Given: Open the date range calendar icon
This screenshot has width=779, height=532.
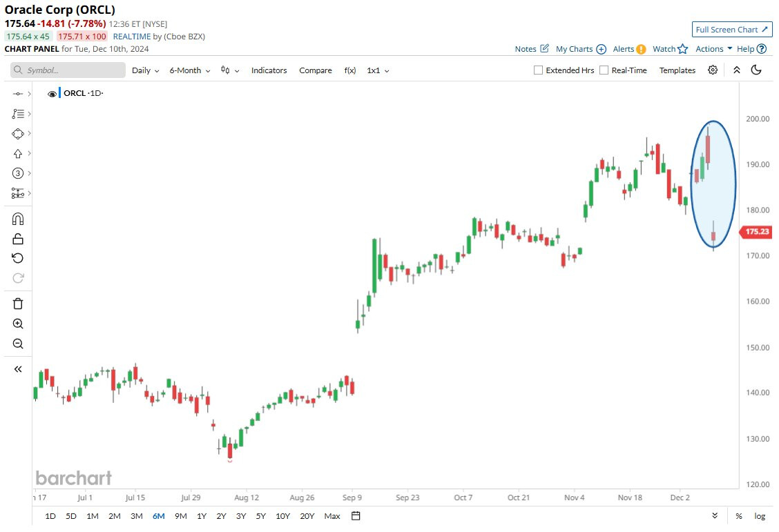Looking at the screenshot, I should tap(356, 516).
